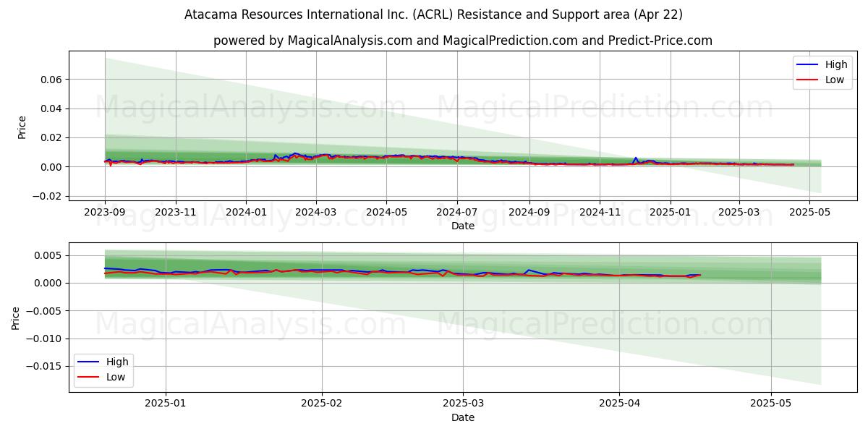
Task: Click the 'Date' axis label of upper chart
Action: pyautogui.click(x=463, y=226)
